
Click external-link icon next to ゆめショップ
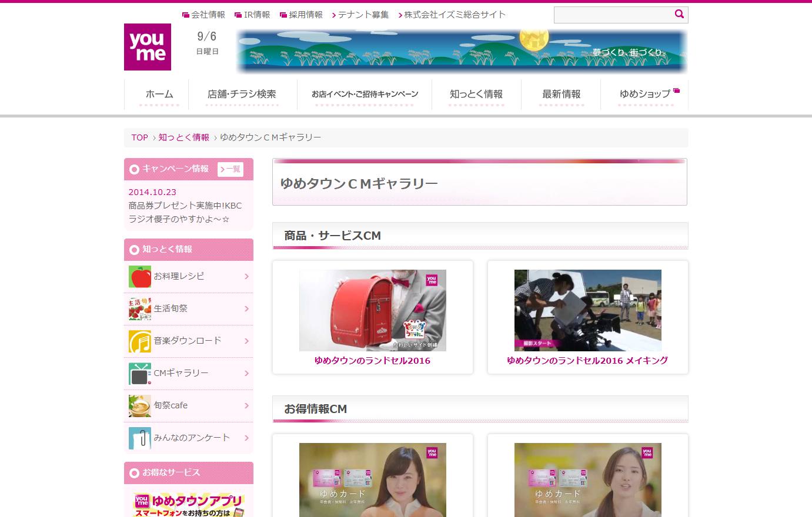click(676, 90)
